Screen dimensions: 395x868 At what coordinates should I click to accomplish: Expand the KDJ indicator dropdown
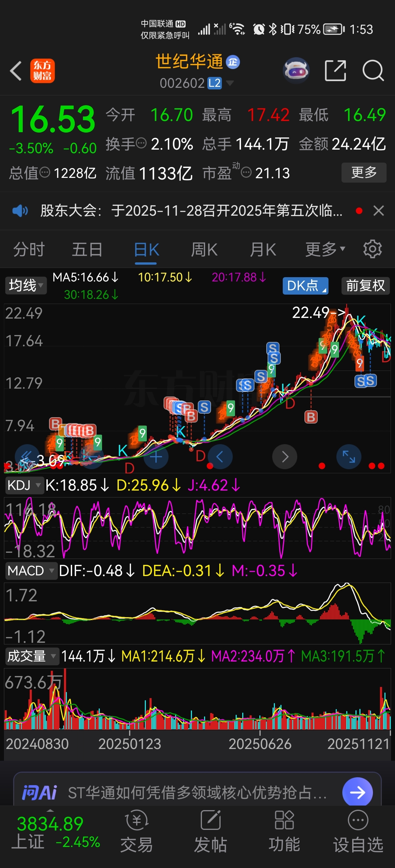click(24, 485)
